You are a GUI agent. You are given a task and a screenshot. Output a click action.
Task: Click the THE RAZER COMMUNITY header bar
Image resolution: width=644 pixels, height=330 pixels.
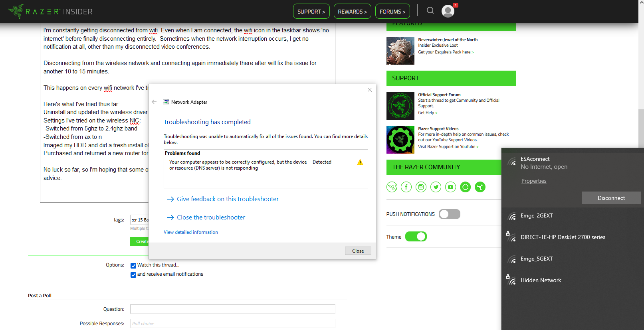click(444, 167)
